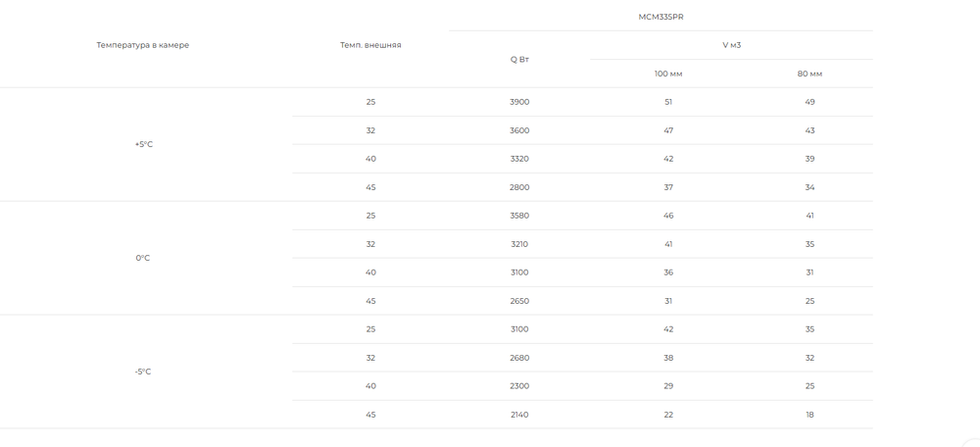Viewport: 980px width, 447px height.
Task: Click the 3580 power value cell
Action: [519, 216]
